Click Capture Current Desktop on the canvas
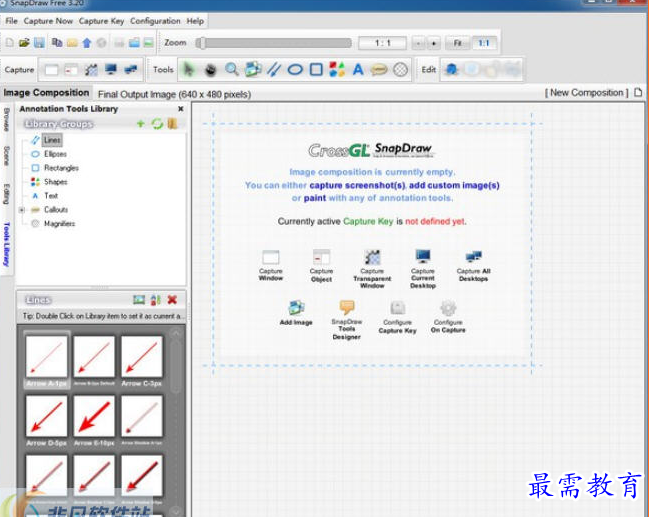The width and height of the screenshot is (650, 517). (x=423, y=269)
